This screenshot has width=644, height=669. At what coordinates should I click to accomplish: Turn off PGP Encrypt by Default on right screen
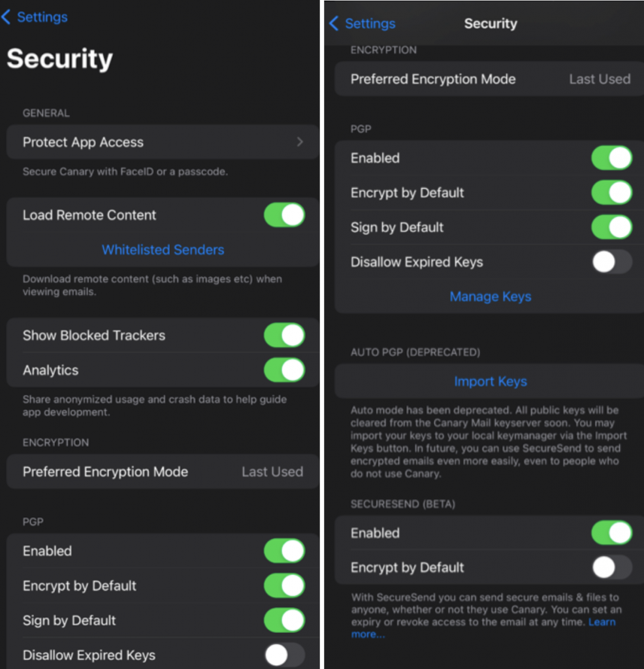611,193
